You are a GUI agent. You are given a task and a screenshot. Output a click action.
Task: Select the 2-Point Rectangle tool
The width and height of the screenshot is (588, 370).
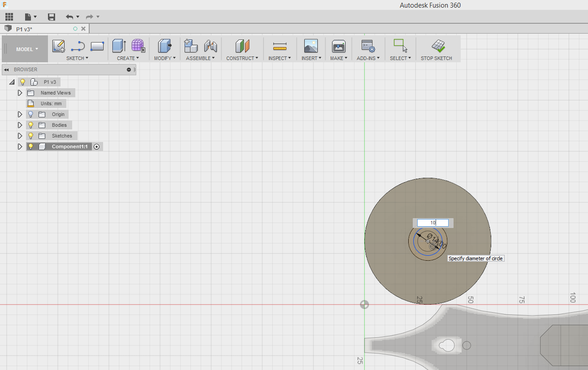pyautogui.click(x=97, y=46)
